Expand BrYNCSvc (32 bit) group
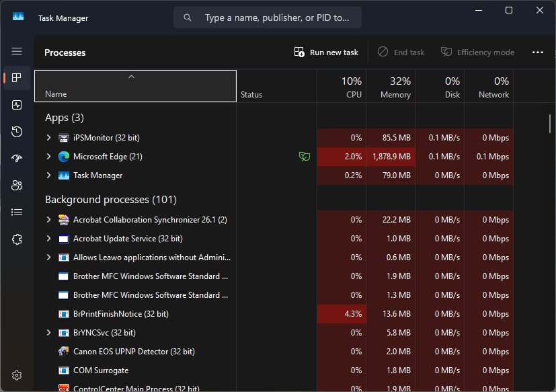This screenshot has width=556, height=392. (x=48, y=332)
